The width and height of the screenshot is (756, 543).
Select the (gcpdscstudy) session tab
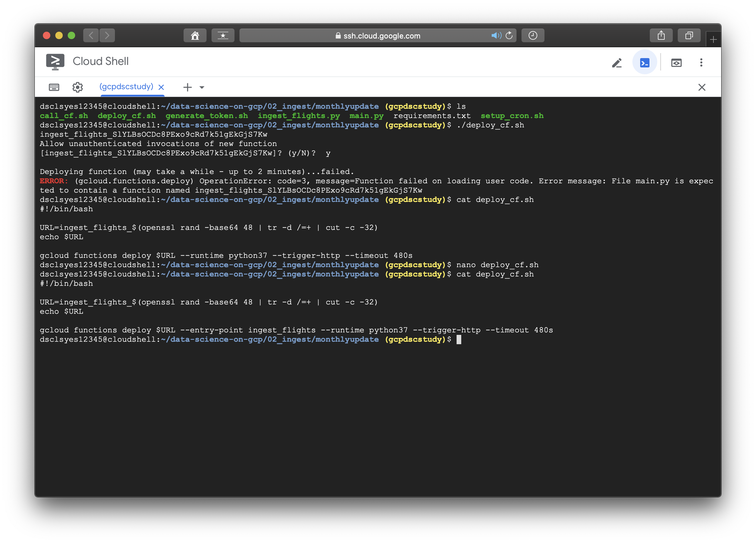point(126,87)
